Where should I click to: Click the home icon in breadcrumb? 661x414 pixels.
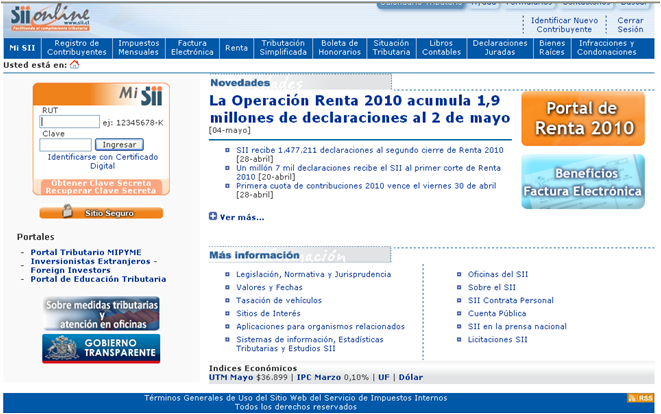(x=75, y=65)
